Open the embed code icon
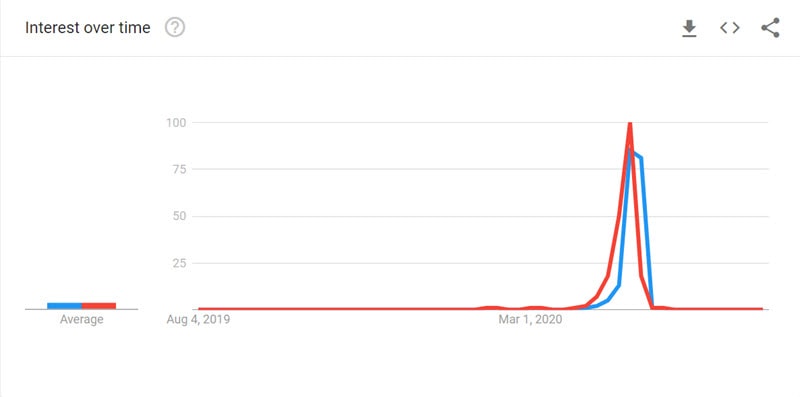The height and width of the screenshot is (397, 800). [730, 28]
